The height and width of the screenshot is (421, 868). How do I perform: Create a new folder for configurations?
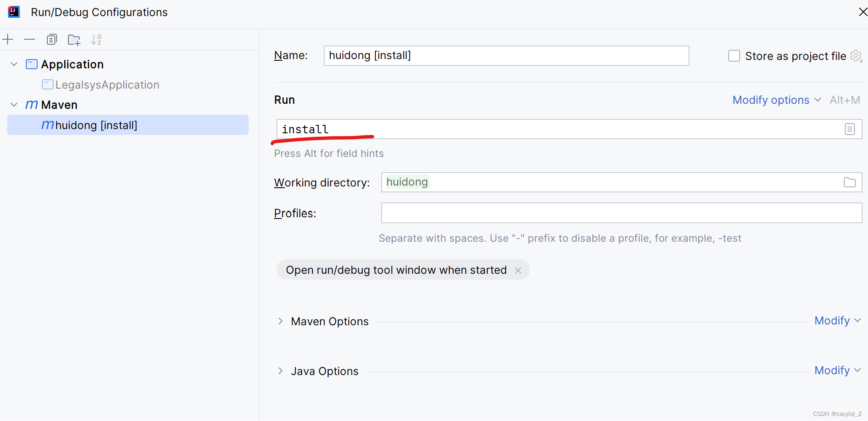(x=74, y=39)
